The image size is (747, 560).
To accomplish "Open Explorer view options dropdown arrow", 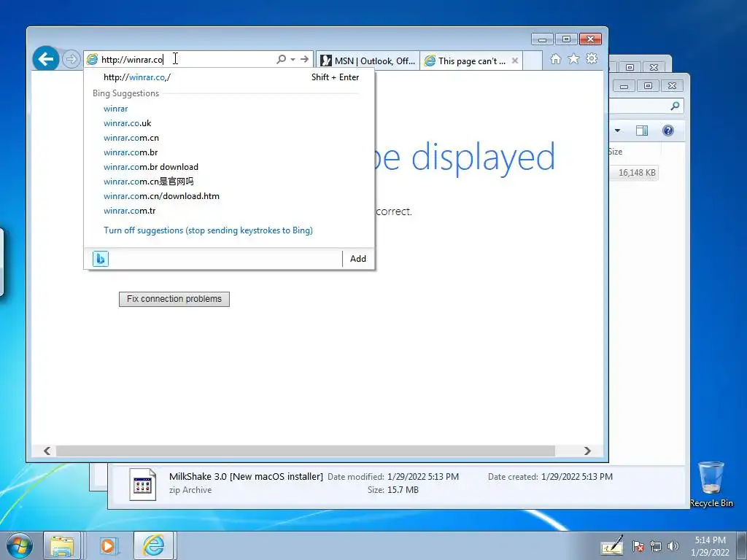I will 617,131.
